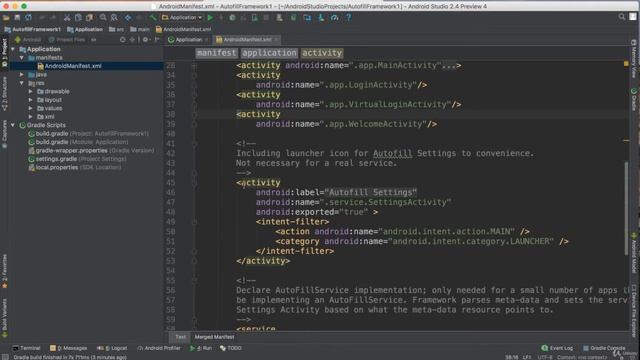The height and width of the screenshot is (360, 640).
Task: Select the Project Files view tab
Action: 67,40
